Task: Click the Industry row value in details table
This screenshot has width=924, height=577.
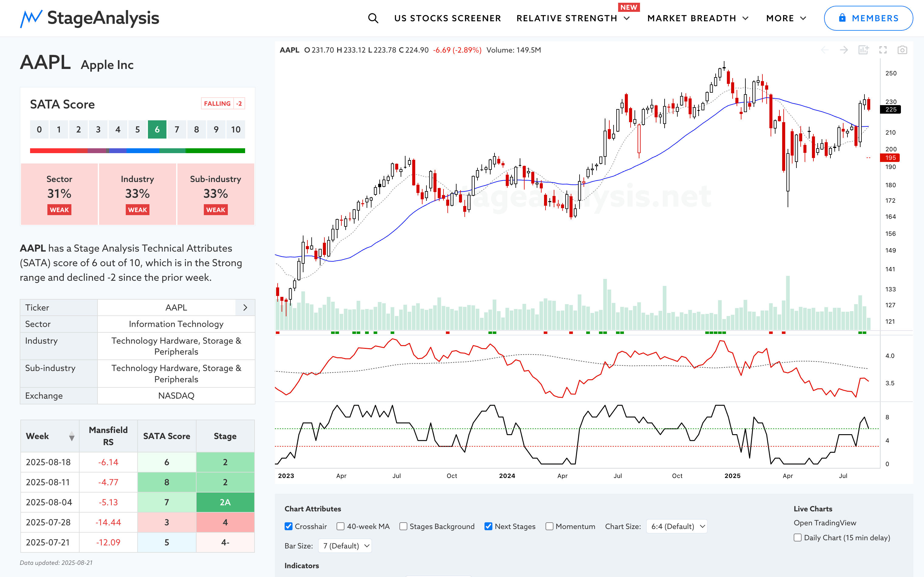Action: [x=176, y=346]
